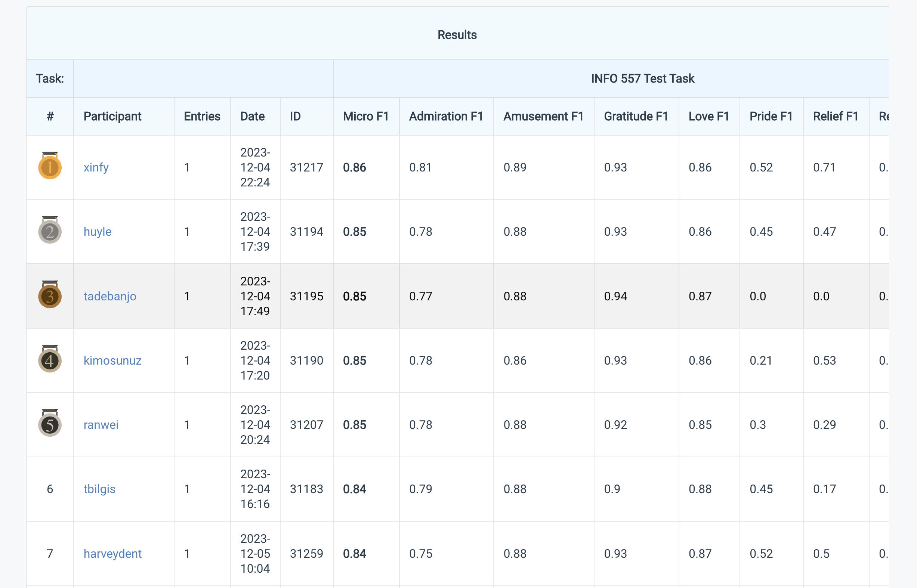The height and width of the screenshot is (588, 917).
Task: Select the tadebanjo participant link
Action: 110,296
